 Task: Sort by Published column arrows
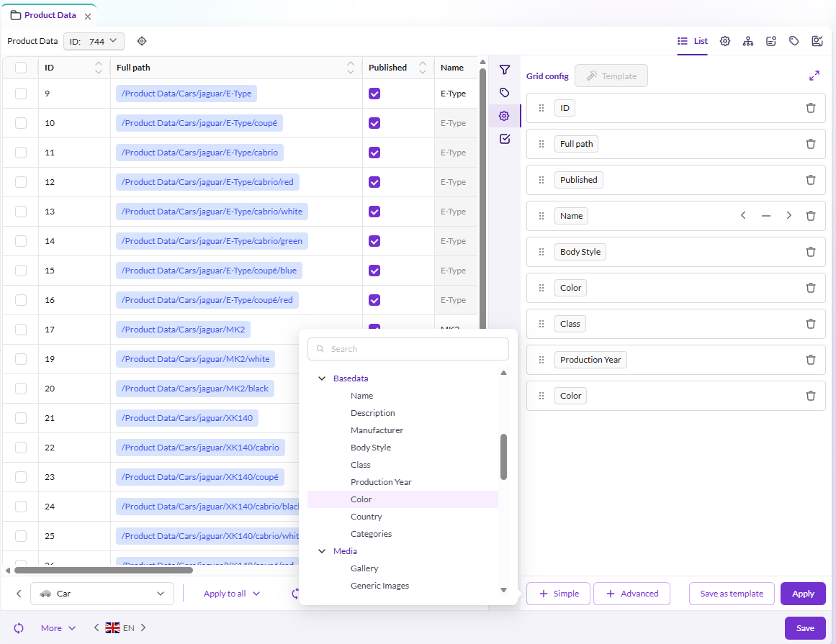422,68
